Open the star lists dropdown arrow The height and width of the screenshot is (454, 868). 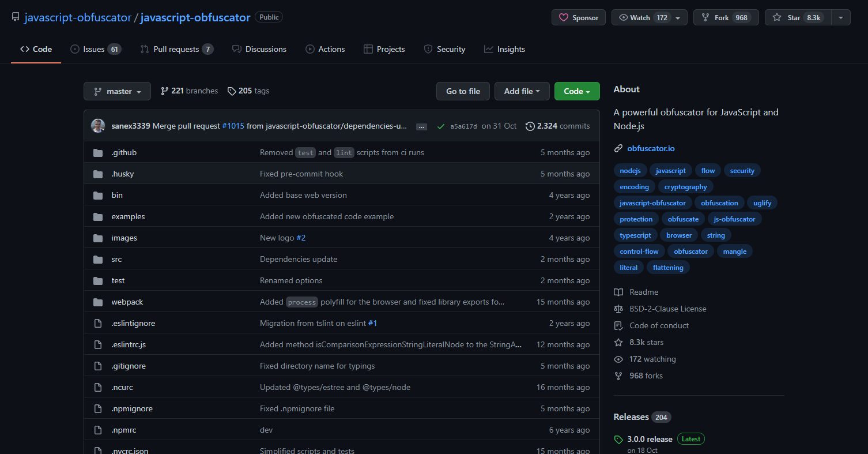point(841,17)
